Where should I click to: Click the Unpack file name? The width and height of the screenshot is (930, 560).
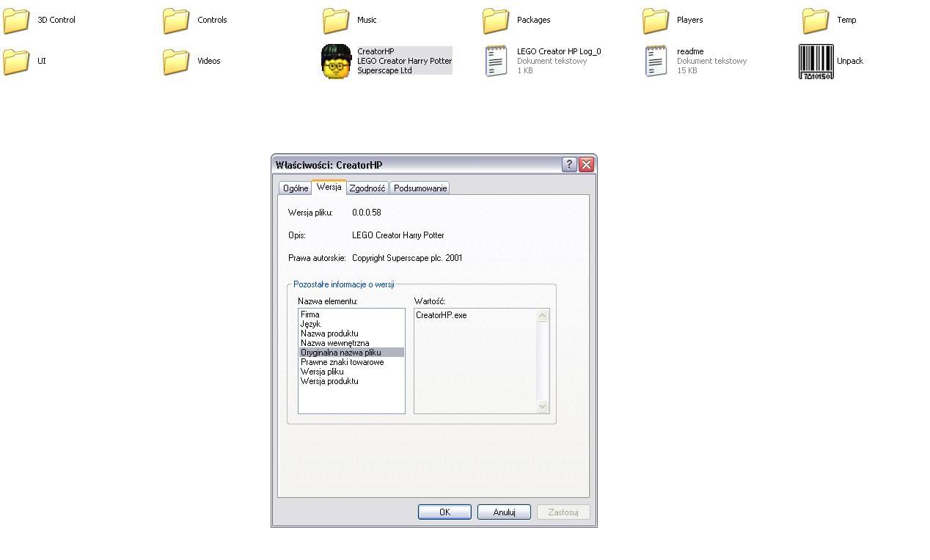[850, 61]
